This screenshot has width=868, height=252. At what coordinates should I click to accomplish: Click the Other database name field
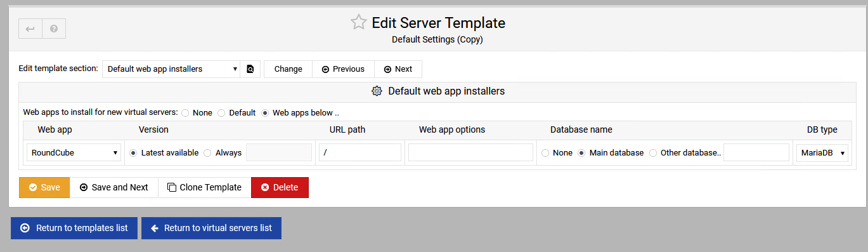click(756, 152)
